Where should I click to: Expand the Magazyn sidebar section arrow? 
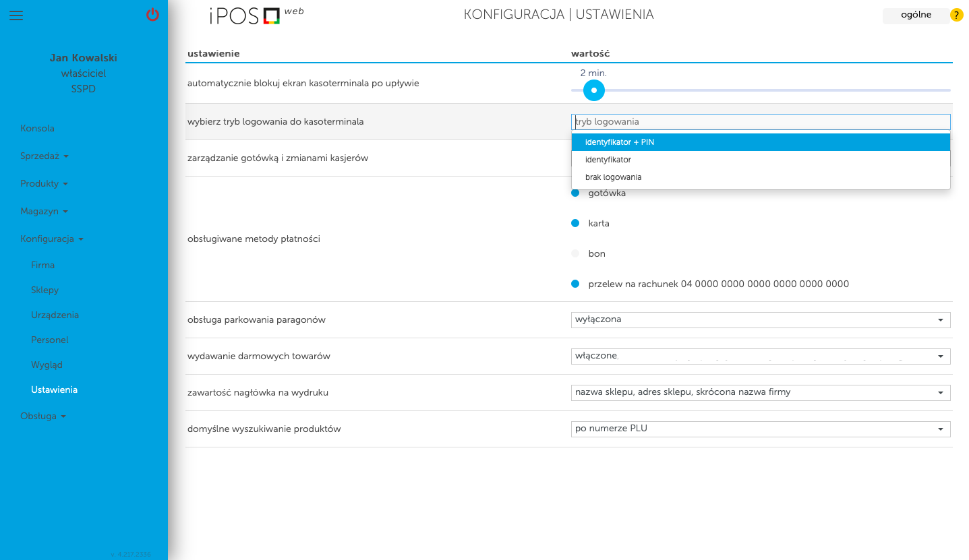(x=65, y=211)
